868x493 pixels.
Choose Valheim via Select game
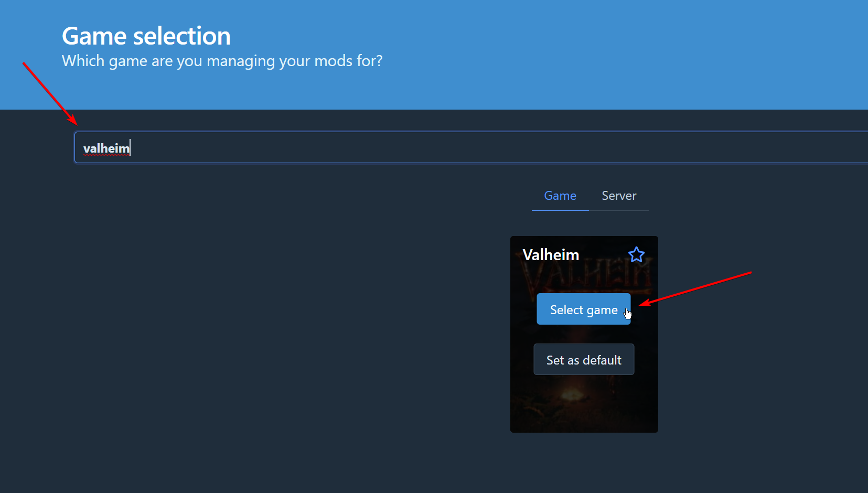pyautogui.click(x=583, y=309)
